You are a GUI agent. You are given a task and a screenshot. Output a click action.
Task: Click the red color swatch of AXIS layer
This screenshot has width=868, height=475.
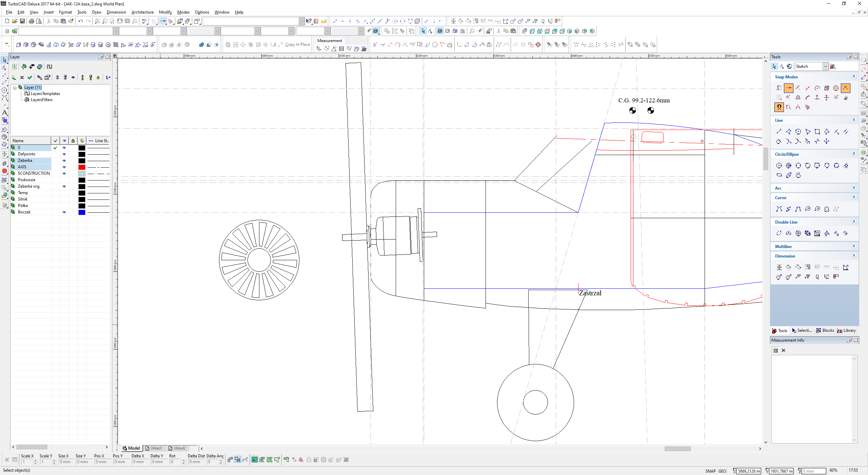pos(82,167)
